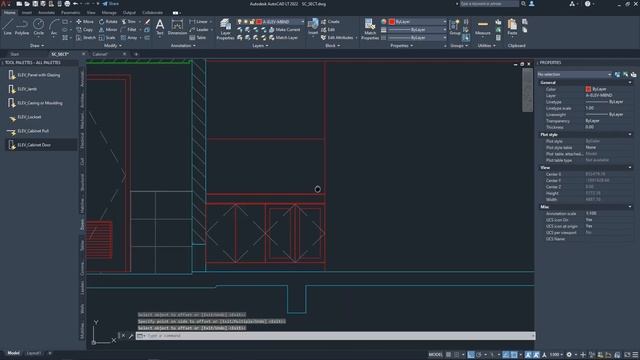Open the Measure tool

tap(482, 27)
